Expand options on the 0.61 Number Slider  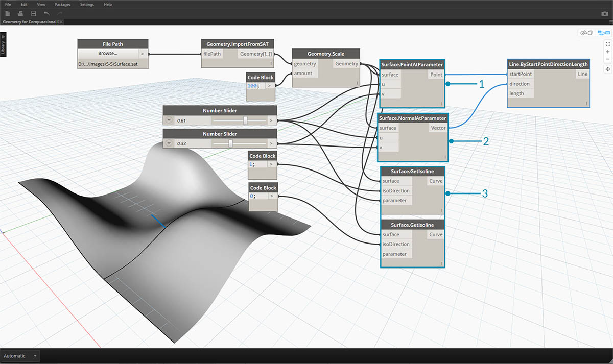coord(168,120)
